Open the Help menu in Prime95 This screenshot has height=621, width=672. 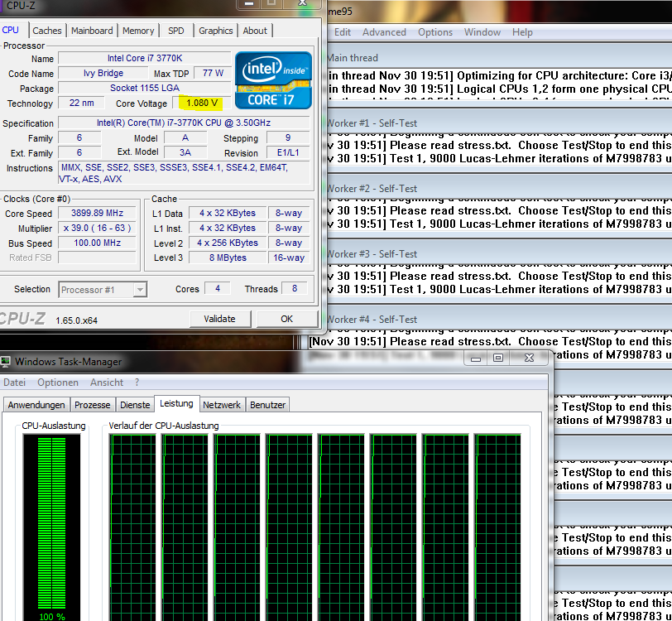click(x=522, y=32)
